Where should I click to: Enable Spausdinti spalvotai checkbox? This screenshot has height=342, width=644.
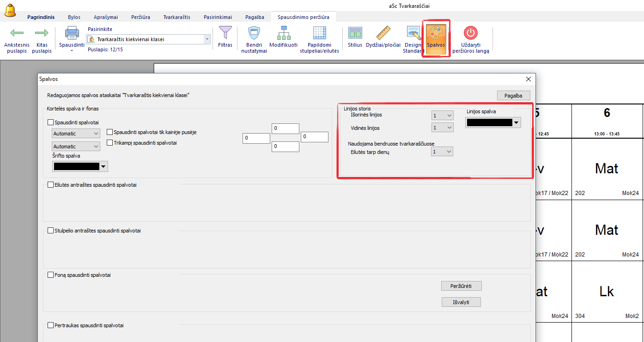(x=51, y=123)
